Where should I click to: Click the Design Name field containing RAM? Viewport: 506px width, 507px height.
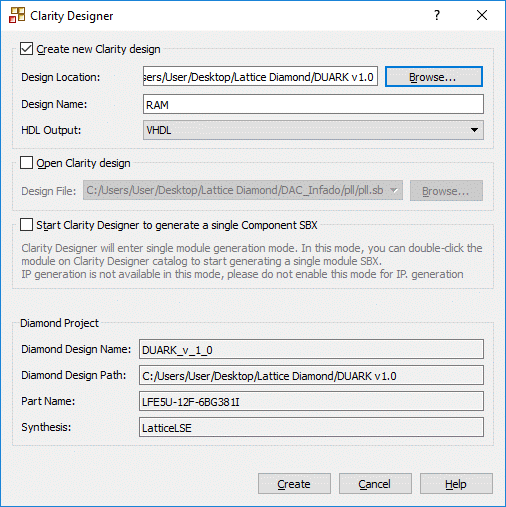(313, 104)
